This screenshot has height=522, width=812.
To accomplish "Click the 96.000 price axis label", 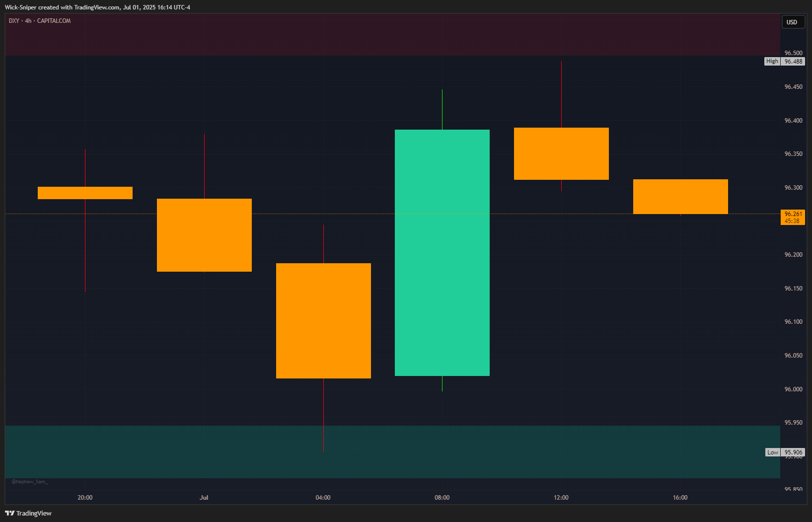I will [x=793, y=389].
